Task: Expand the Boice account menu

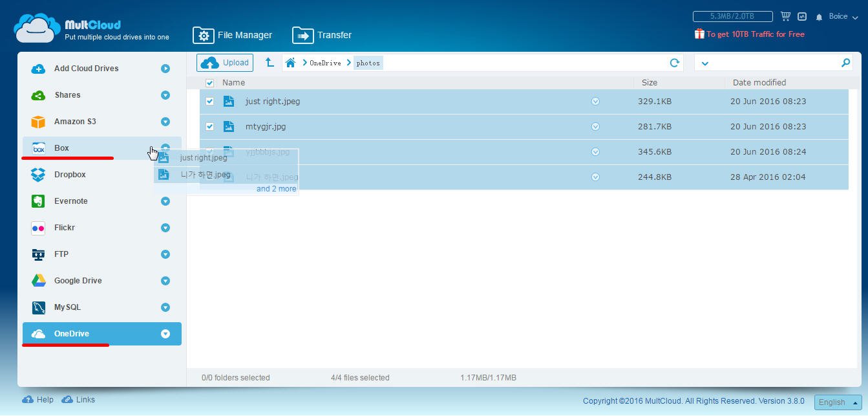Action: (843, 17)
